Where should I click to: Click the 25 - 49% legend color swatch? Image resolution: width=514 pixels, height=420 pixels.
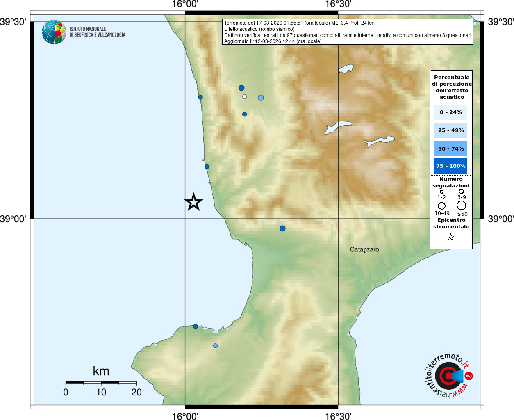451,130
